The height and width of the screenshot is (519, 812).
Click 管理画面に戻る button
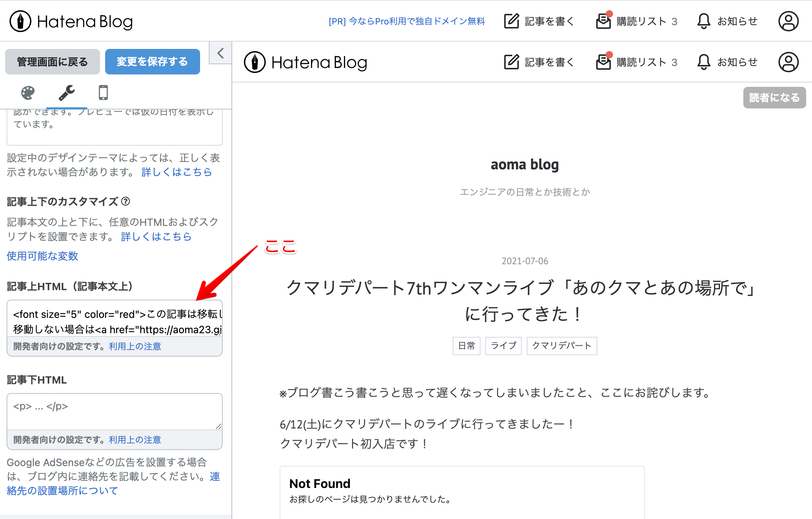click(x=53, y=62)
